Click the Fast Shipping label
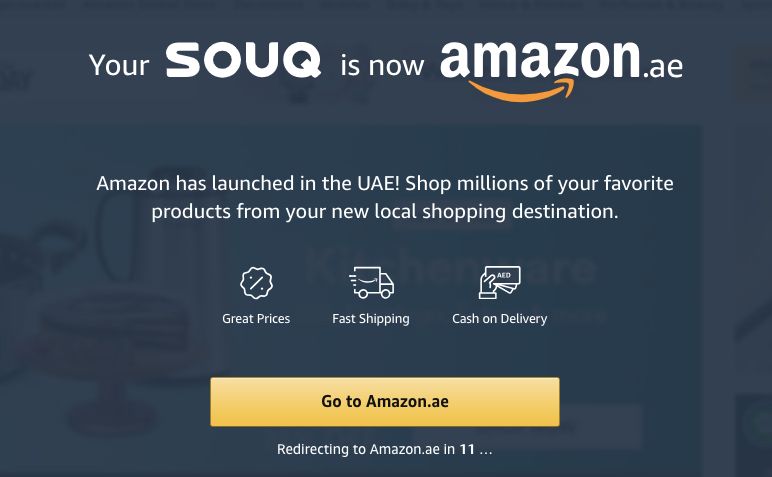Image resolution: width=772 pixels, height=477 pixels. tap(371, 318)
